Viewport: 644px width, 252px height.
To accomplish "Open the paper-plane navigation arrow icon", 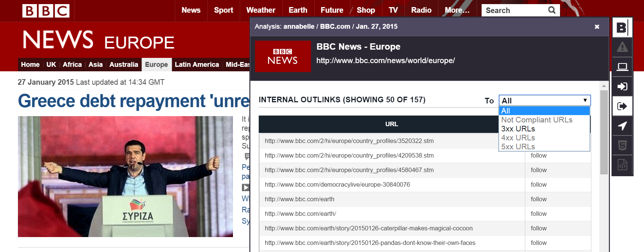I will 622,126.
